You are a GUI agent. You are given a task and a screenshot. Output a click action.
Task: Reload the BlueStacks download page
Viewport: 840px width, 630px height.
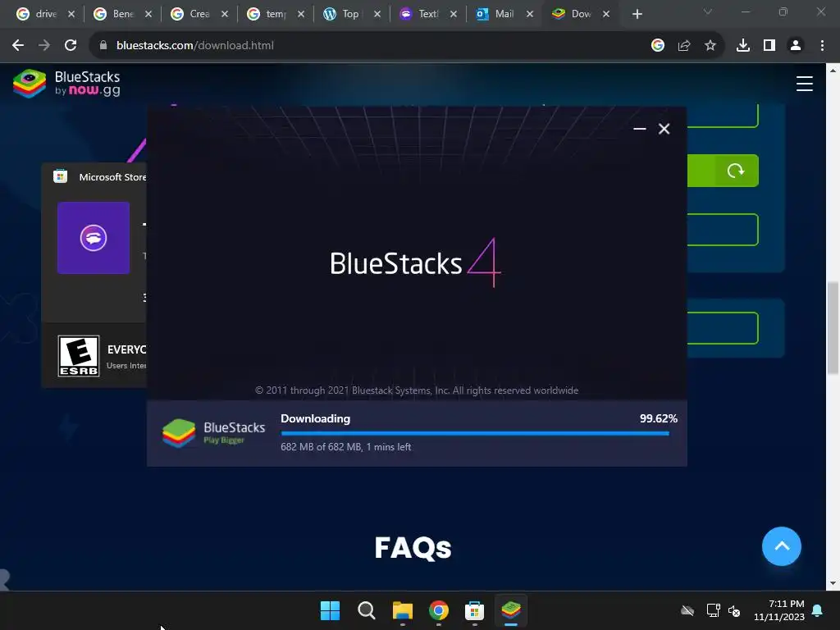click(71, 46)
